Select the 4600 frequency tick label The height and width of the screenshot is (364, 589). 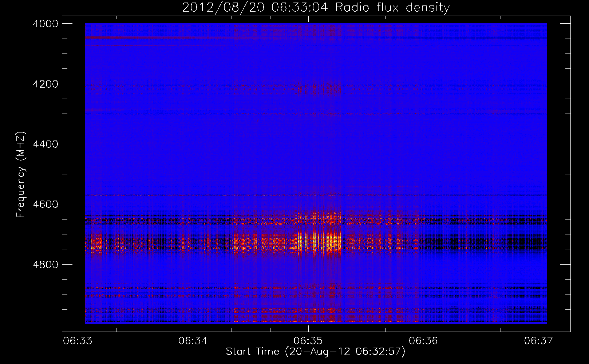pyautogui.click(x=46, y=204)
